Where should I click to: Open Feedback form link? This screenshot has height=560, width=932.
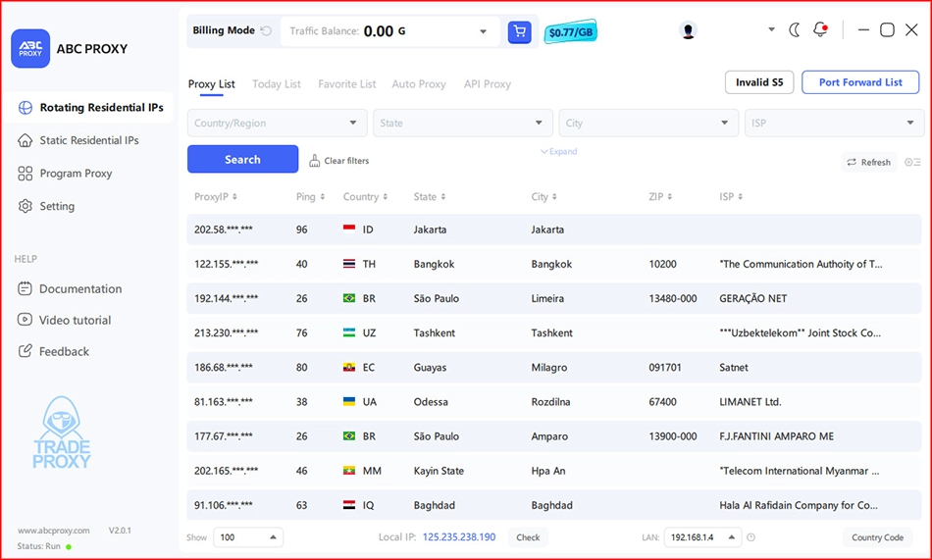53,351
